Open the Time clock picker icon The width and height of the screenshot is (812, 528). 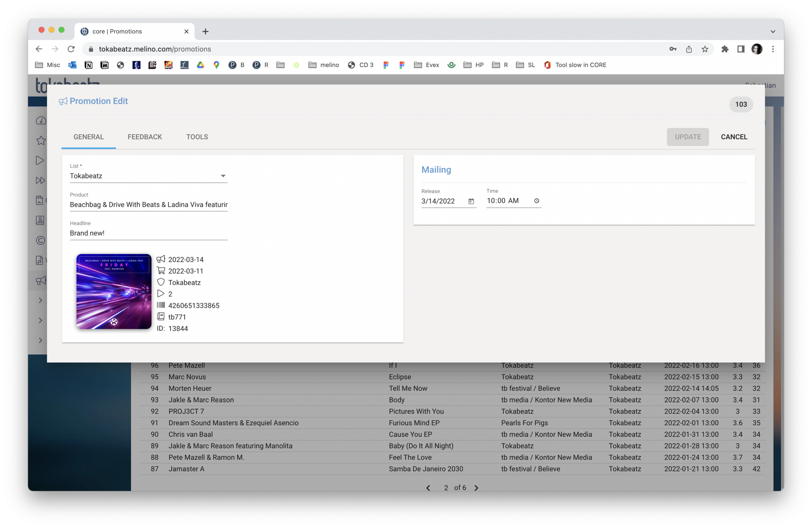click(x=537, y=201)
